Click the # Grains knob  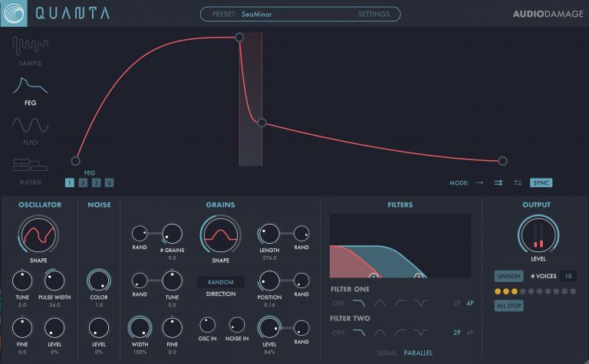point(172,234)
